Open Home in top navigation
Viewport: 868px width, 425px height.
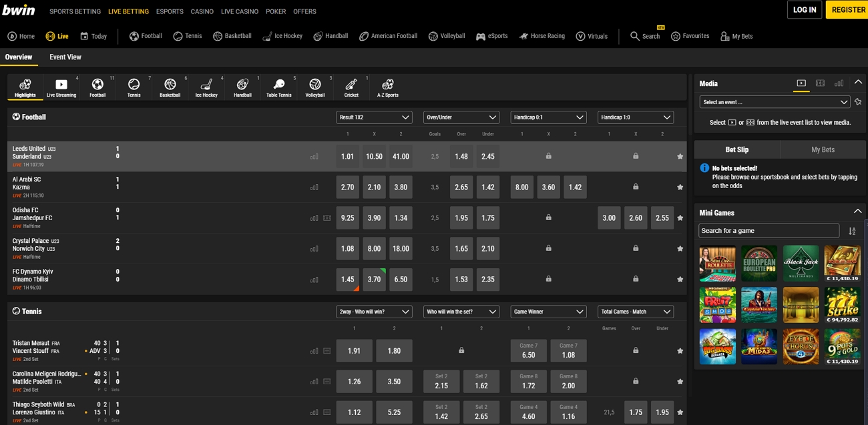tap(21, 36)
